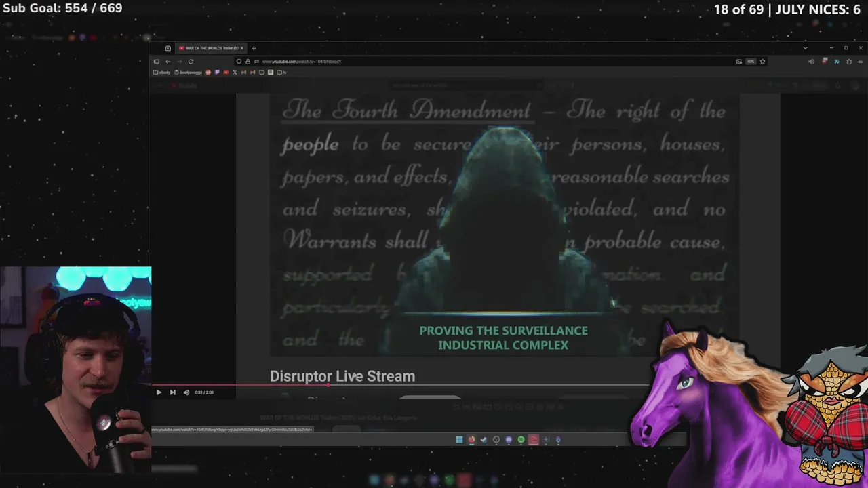Open the bootyswagga bookmark
Image resolution: width=868 pixels, height=488 pixels.
188,73
